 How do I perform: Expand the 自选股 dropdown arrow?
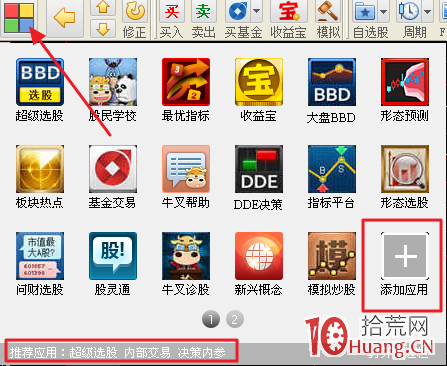click(384, 12)
